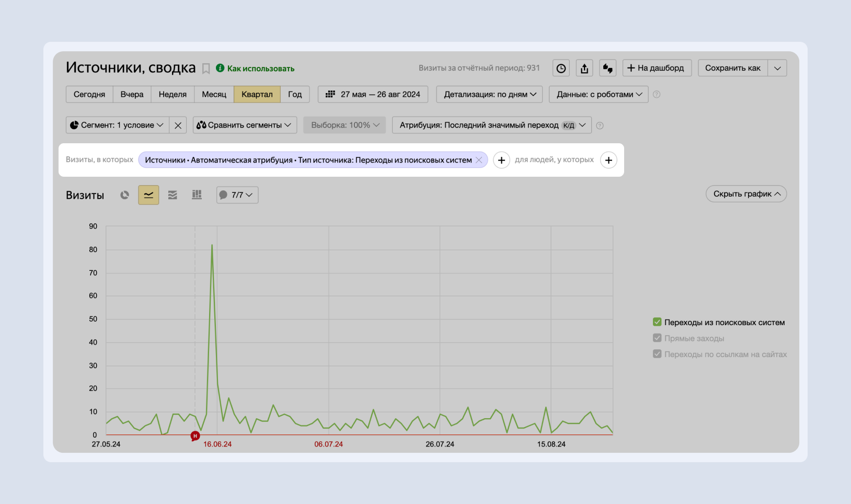Open Атрибуция: Последний значимый переход dropdown

pyautogui.click(x=491, y=125)
